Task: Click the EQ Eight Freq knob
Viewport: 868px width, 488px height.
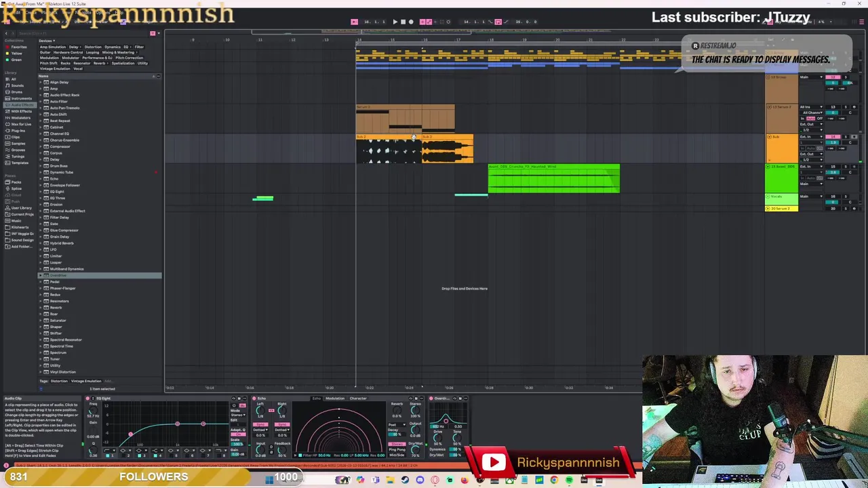Action: point(93,411)
